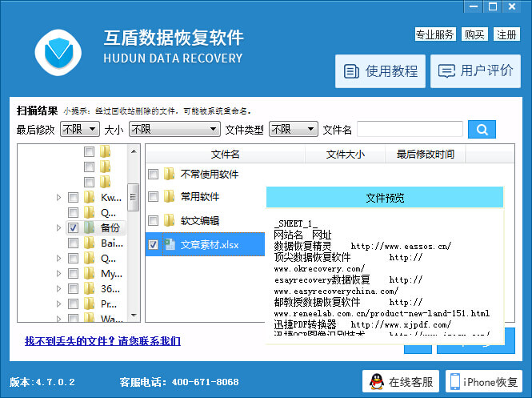Click the 软文编辑 folder icon
This screenshot has height=398, width=532.
(169, 220)
